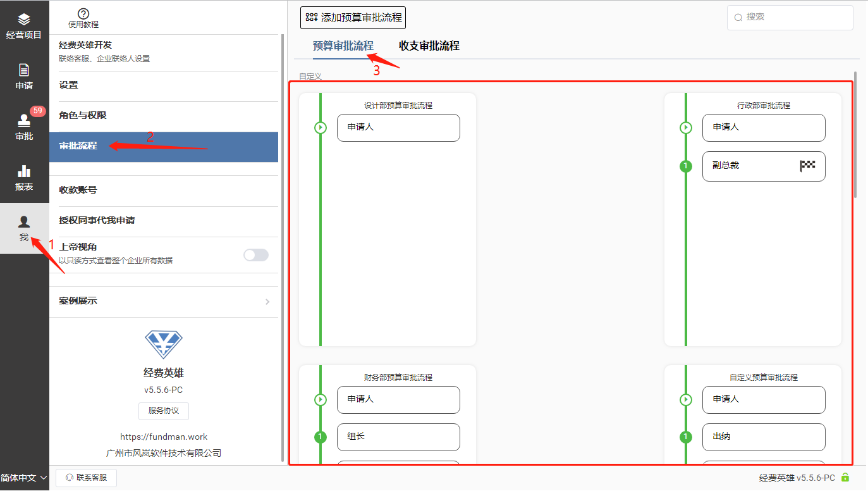
Task: Click the 添加预算审批流程 flow icon
Action: click(x=312, y=17)
